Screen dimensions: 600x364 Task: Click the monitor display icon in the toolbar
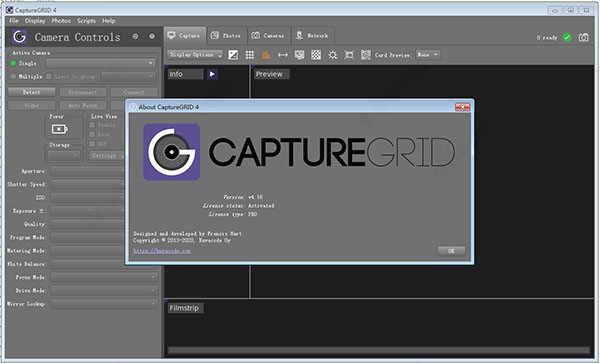coord(299,55)
